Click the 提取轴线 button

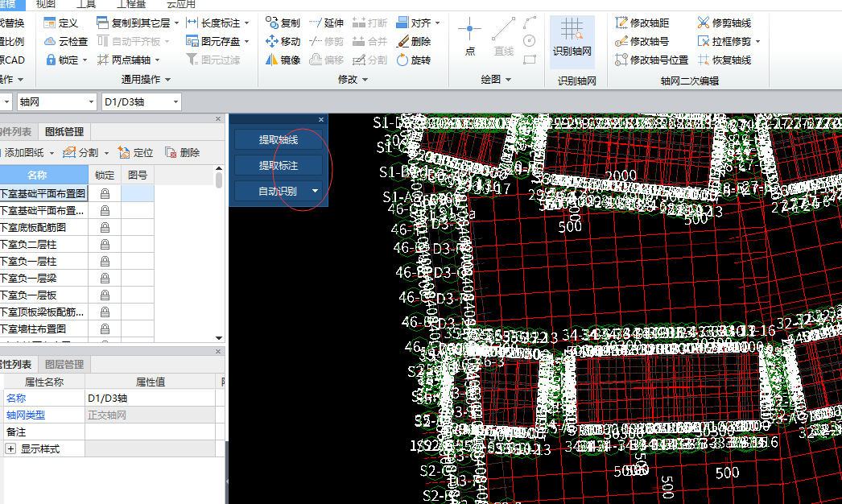click(x=278, y=140)
